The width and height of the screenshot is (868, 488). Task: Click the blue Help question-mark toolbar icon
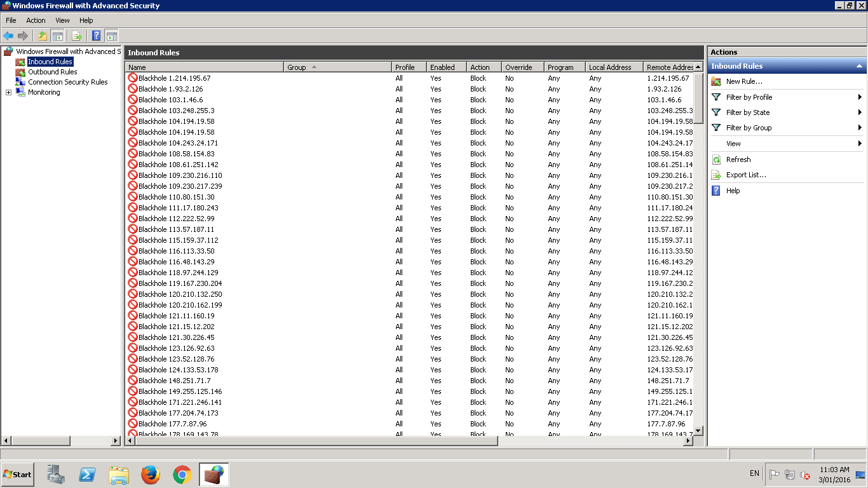(97, 36)
